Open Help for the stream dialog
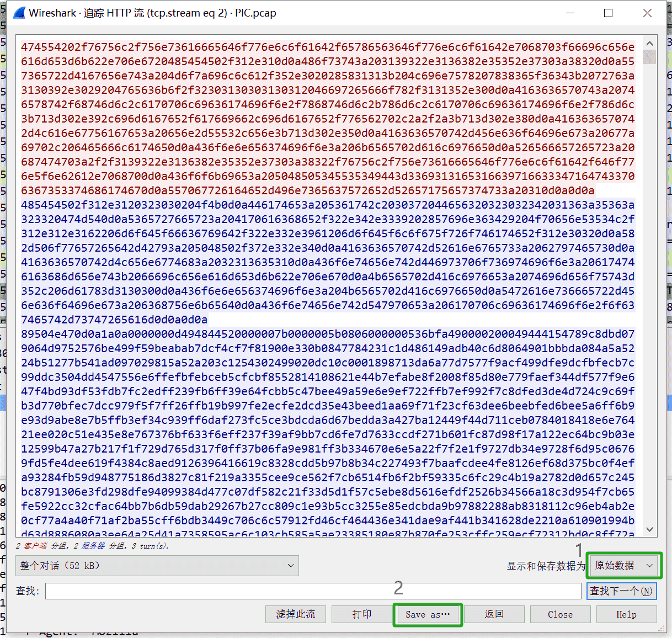 click(626, 614)
